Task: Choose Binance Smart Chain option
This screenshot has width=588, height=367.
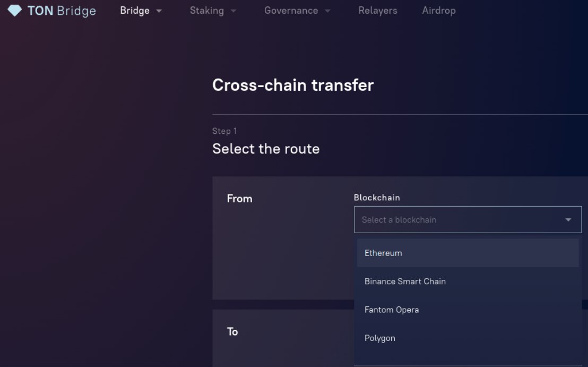Action: [x=405, y=281]
